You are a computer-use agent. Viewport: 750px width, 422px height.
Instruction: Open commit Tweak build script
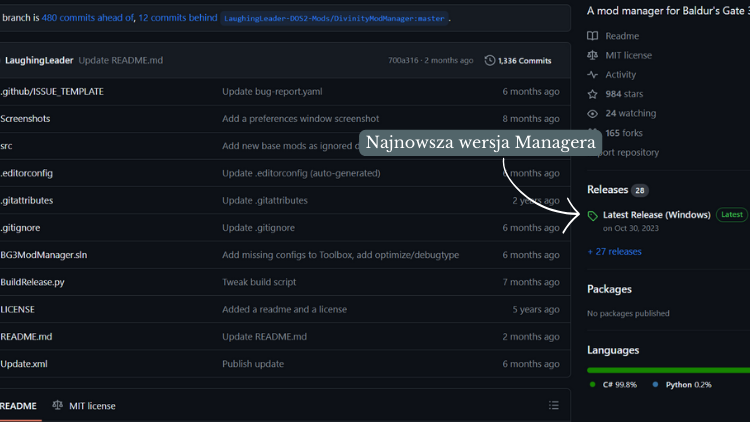tap(259, 282)
